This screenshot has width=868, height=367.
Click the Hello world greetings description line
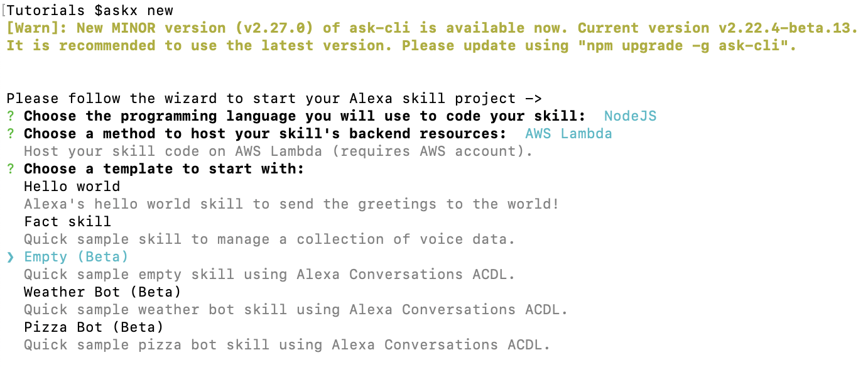click(x=291, y=204)
